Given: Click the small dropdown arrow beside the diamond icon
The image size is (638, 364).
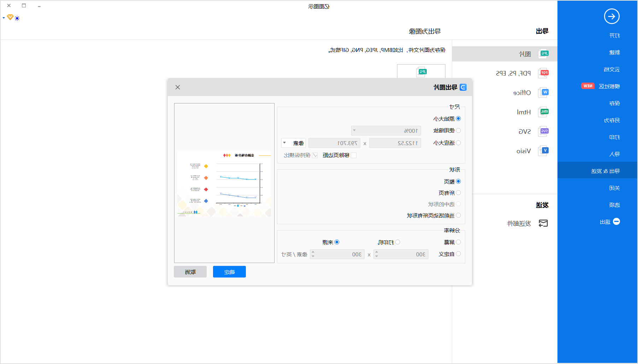Looking at the screenshot, I should tap(4, 18).
